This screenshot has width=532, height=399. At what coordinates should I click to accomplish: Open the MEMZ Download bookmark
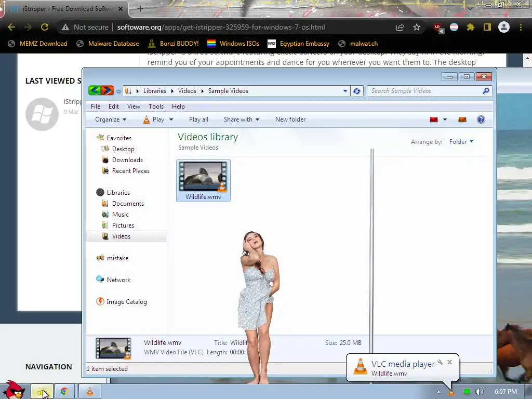click(37, 44)
